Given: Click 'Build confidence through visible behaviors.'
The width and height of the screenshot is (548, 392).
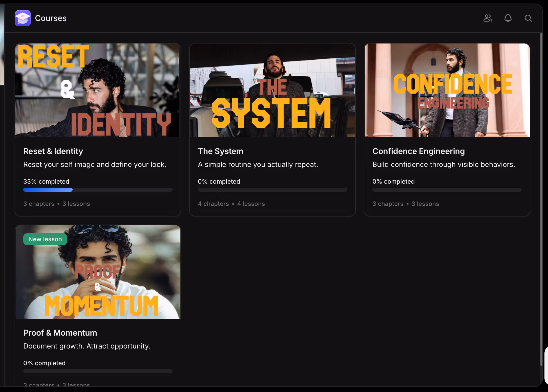Looking at the screenshot, I should (x=444, y=164).
